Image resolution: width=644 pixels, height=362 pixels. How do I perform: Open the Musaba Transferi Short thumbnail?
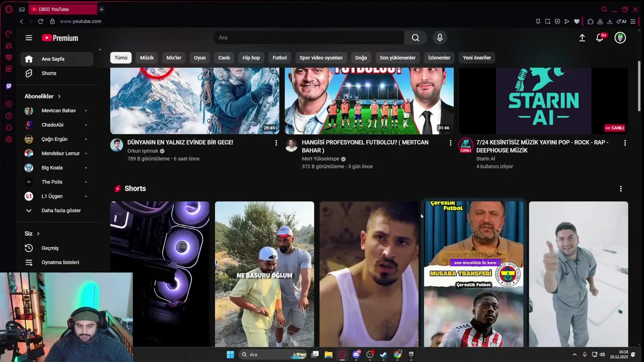(x=473, y=274)
